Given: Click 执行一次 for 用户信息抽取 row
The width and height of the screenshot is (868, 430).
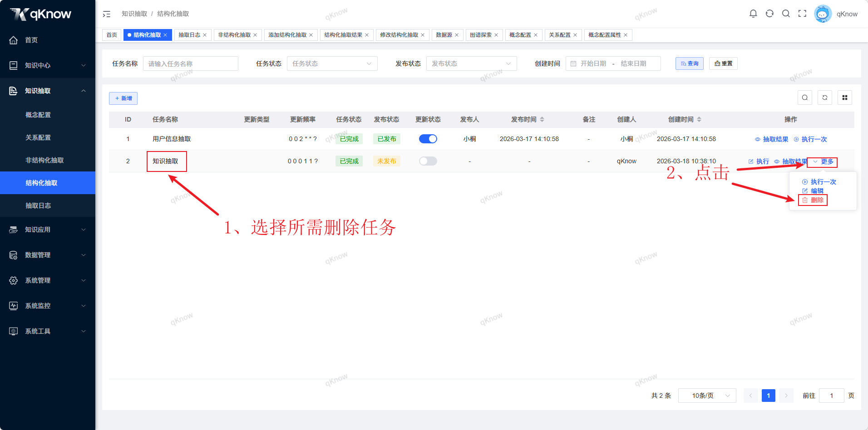Looking at the screenshot, I should pos(810,139).
